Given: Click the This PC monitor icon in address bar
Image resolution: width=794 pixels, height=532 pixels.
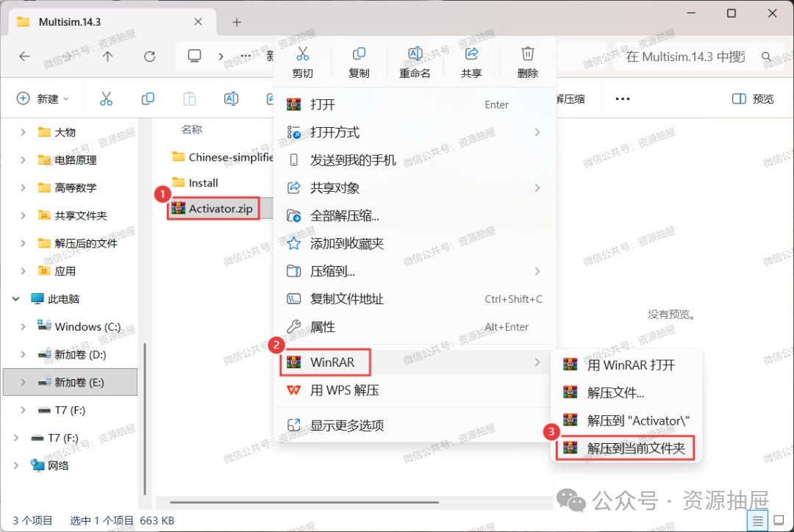Looking at the screenshot, I should point(194,56).
